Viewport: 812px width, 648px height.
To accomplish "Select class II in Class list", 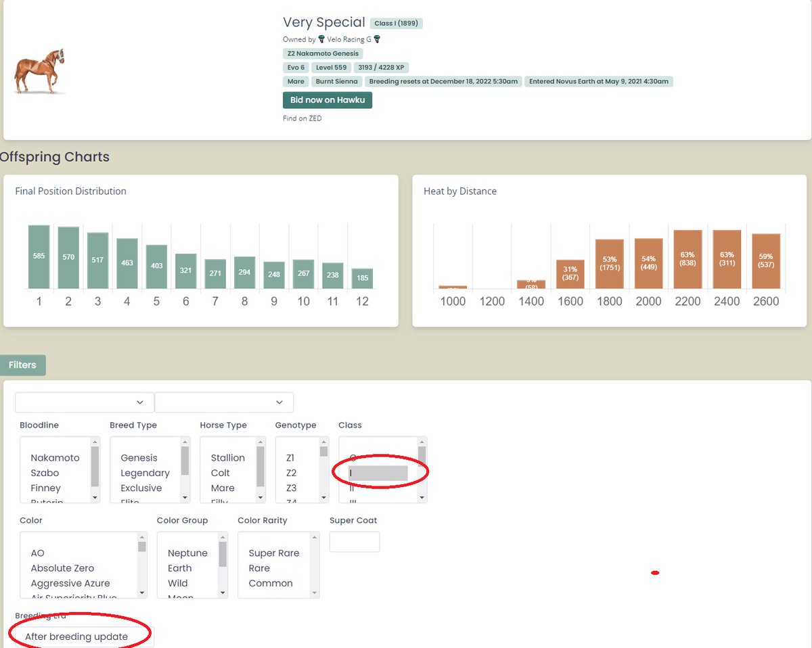I will tap(352, 488).
